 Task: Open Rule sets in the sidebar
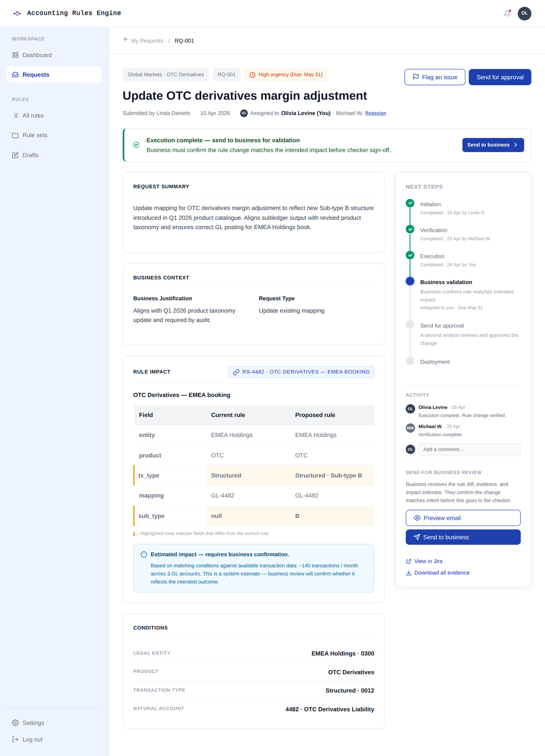click(x=54, y=135)
